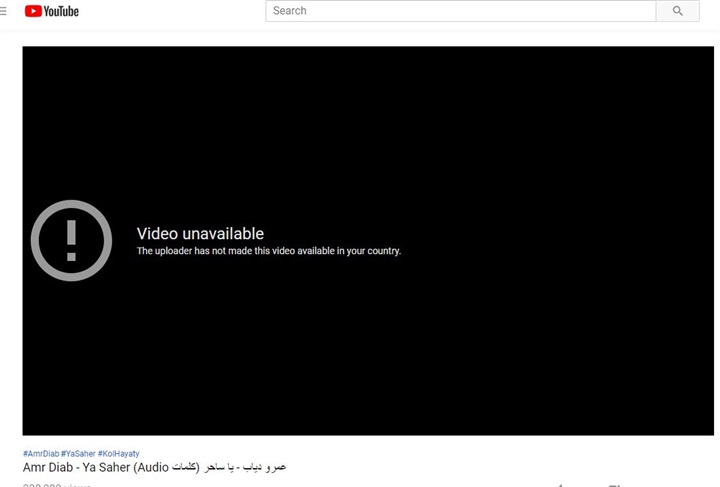Screen dimensions: 720x487
Task: Click the partially visible view count
Action: [x=56, y=485]
